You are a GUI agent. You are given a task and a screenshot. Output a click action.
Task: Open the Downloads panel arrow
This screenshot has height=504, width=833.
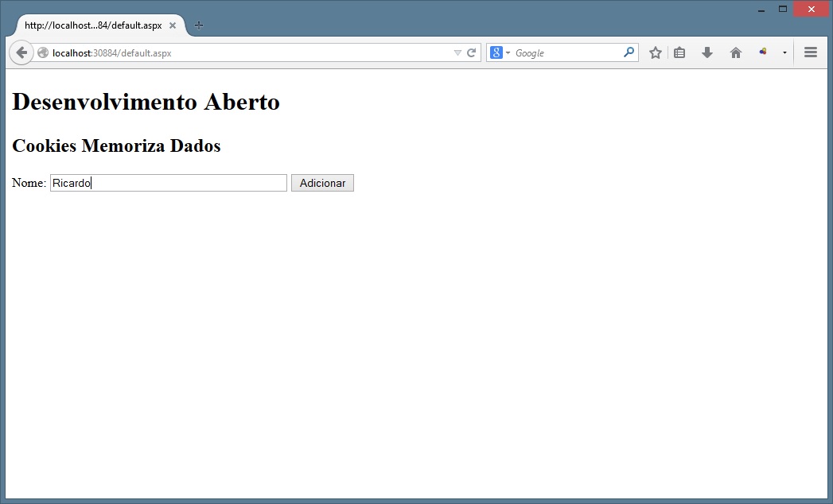pyautogui.click(x=706, y=53)
